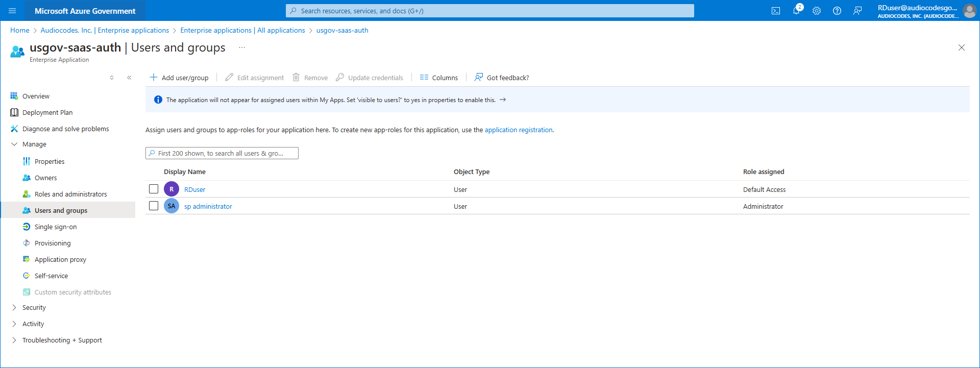Click Microsoft Azure Government title
This screenshot has height=368, width=980.
point(85,11)
